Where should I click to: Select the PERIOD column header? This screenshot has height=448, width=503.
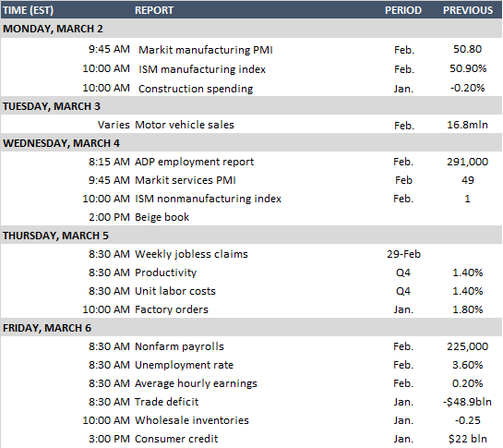[403, 10]
